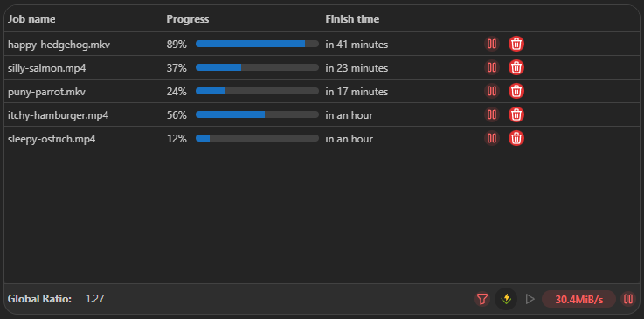
Task: Pause the silly-salmon.mp4 download
Action: point(492,67)
